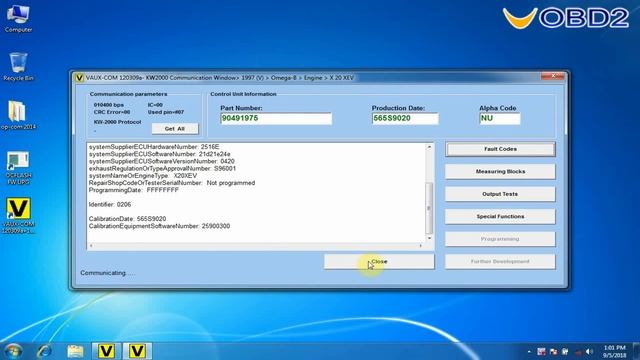Open the Computer desktop icon
640x360 pixels.
click(18, 19)
